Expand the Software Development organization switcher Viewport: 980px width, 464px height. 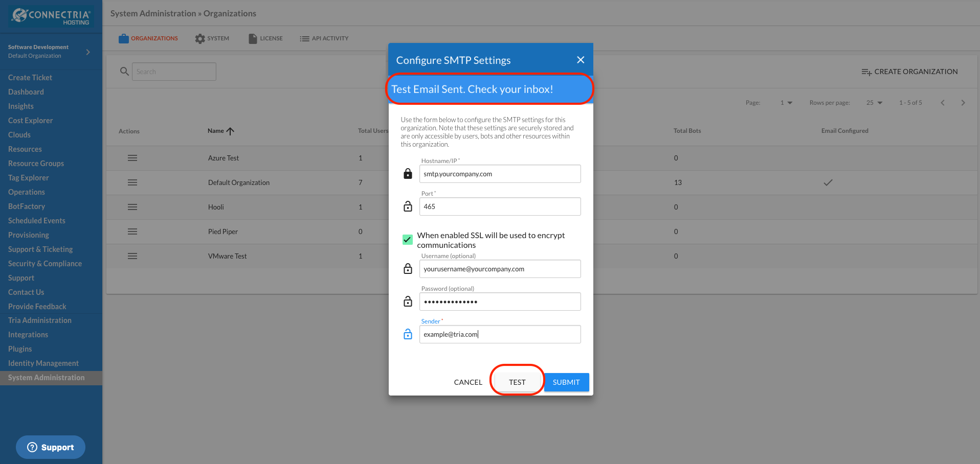coord(88,52)
